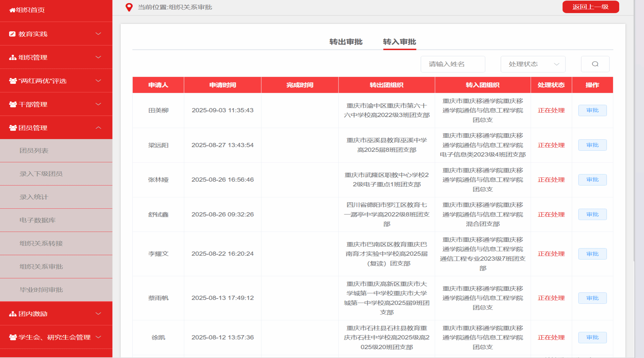Image resolution: width=644 pixels, height=358 pixels.
Task: Click 审批 button for 蔡雨帆
Action: pyautogui.click(x=592, y=298)
